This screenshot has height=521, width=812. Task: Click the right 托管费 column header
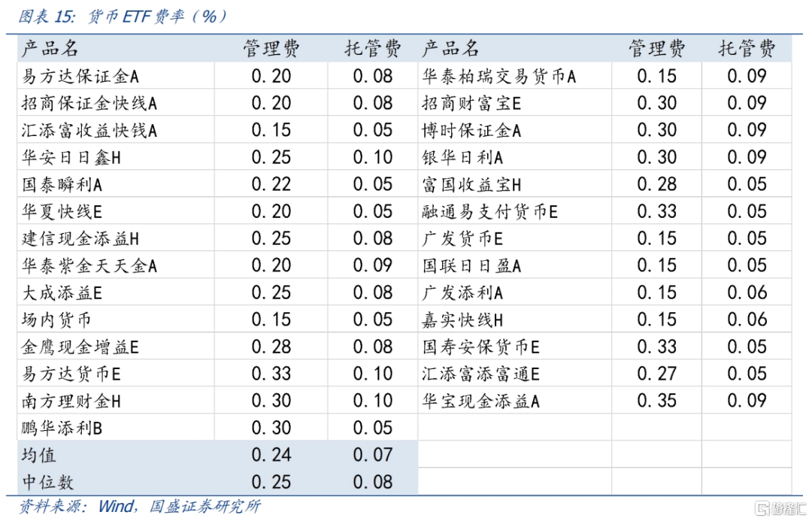coord(747,49)
